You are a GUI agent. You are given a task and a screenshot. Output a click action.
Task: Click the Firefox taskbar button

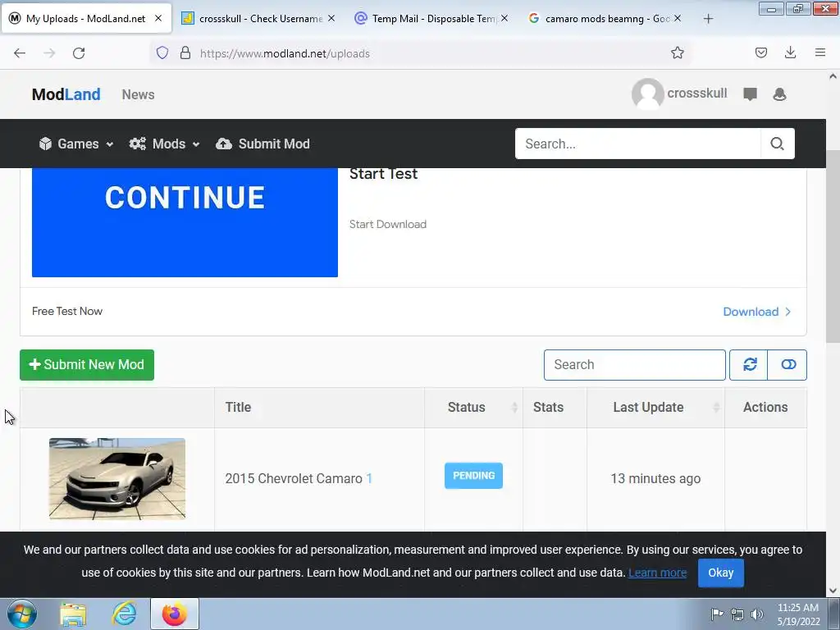tap(175, 614)
